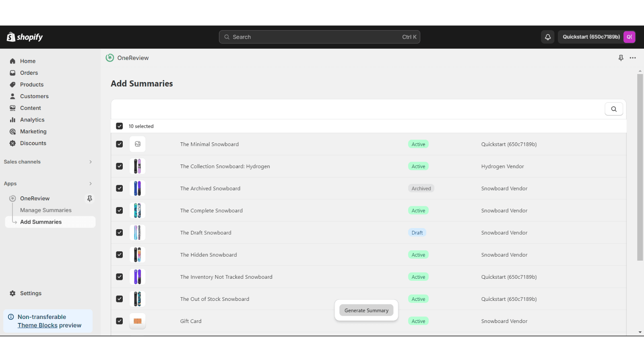This screenshot has width=644, height=362.
Task: Open the Theme Blocks link
Action: tap(37, 325)
